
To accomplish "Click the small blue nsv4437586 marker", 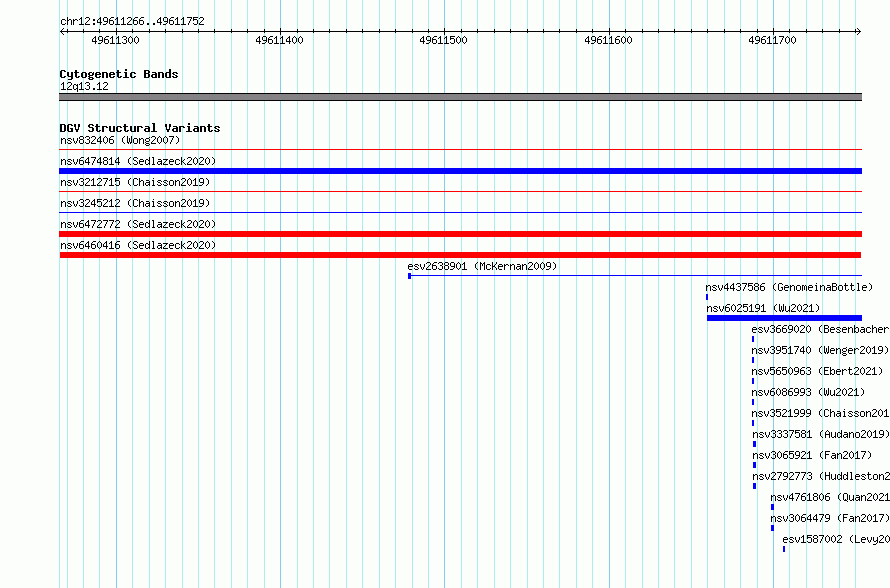I will pyautogui.click(x=707, y=297).
